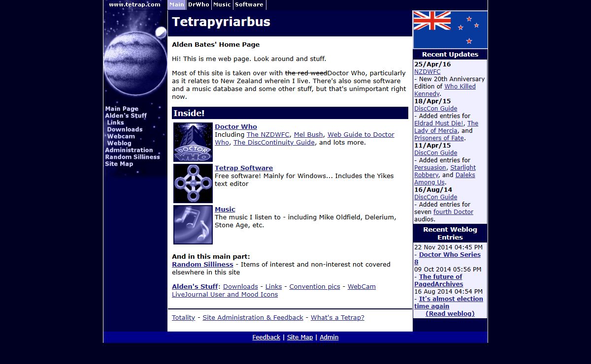Switch to the DrWho tab
Screen dimensions: 591x364
pos(198,4)
